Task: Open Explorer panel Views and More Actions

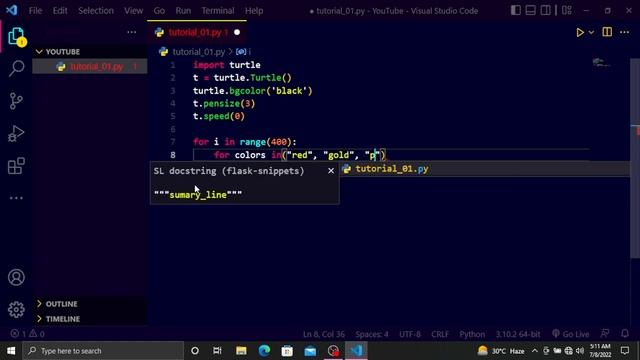Action: click(131, 32)
